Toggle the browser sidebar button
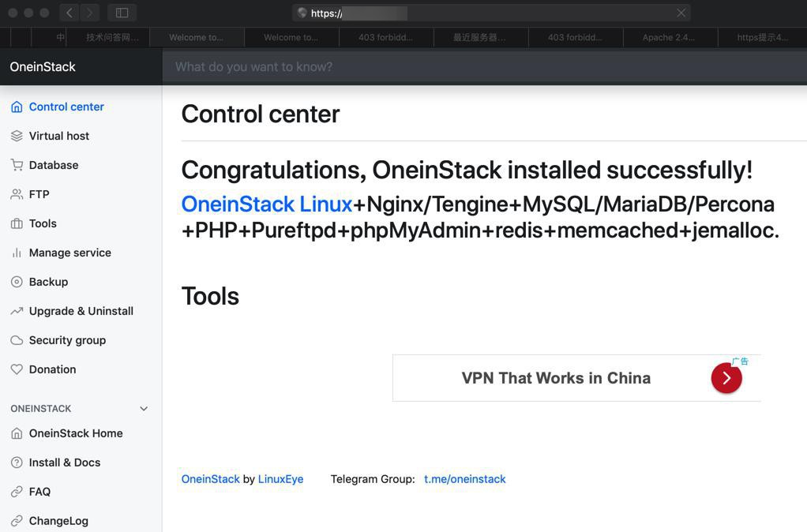Viewport: 807px width, 532px height. [x=122, y=13]
